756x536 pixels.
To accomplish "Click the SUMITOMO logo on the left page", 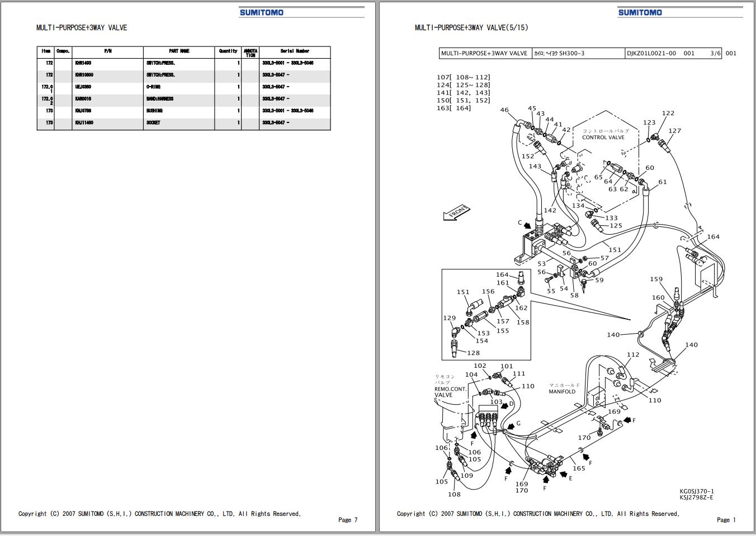I will [260, 11].
